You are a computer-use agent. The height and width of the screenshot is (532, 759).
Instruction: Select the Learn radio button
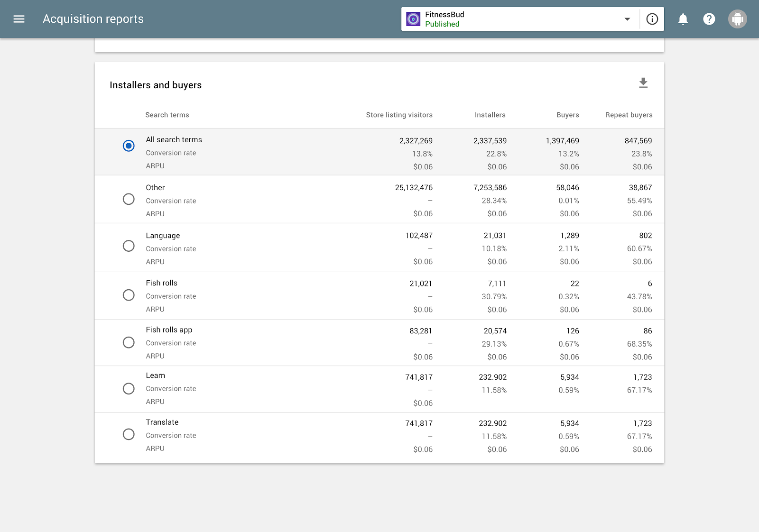click(129, 389)
